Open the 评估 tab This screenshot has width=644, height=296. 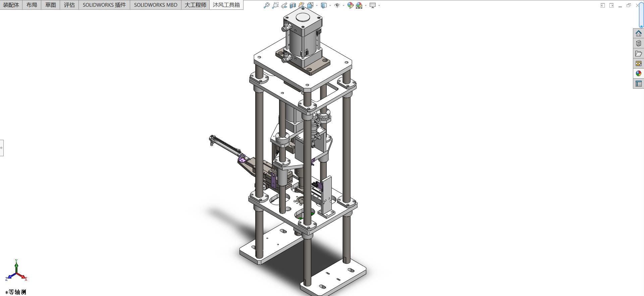coord(69,5)
